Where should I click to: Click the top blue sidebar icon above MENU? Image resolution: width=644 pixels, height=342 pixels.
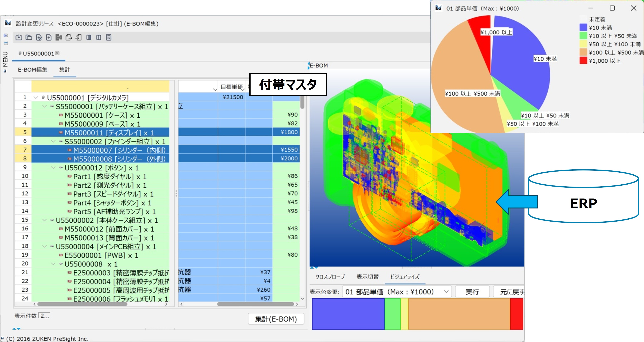(6, 36)
